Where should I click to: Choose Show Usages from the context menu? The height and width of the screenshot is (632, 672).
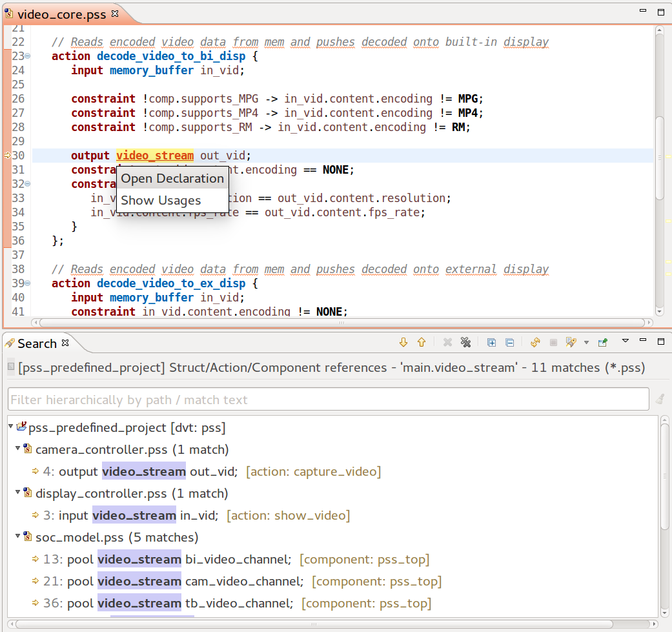click(161, 201)
